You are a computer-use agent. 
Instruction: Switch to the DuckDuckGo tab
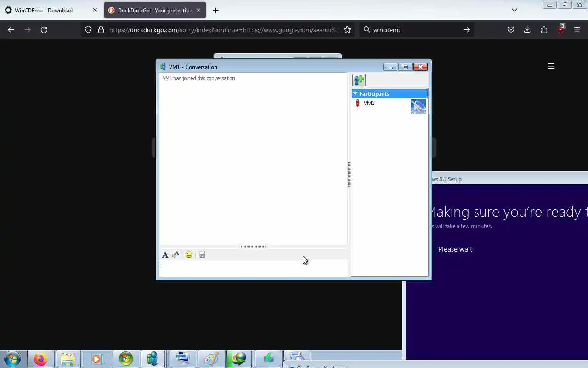pyautogui.click(x=155, y=10)
